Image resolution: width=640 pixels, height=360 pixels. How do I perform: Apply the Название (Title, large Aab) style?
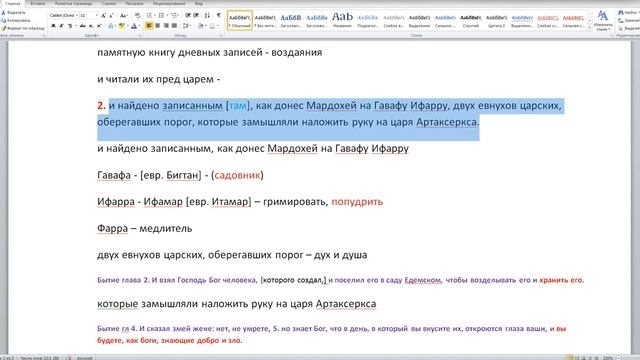342,20
